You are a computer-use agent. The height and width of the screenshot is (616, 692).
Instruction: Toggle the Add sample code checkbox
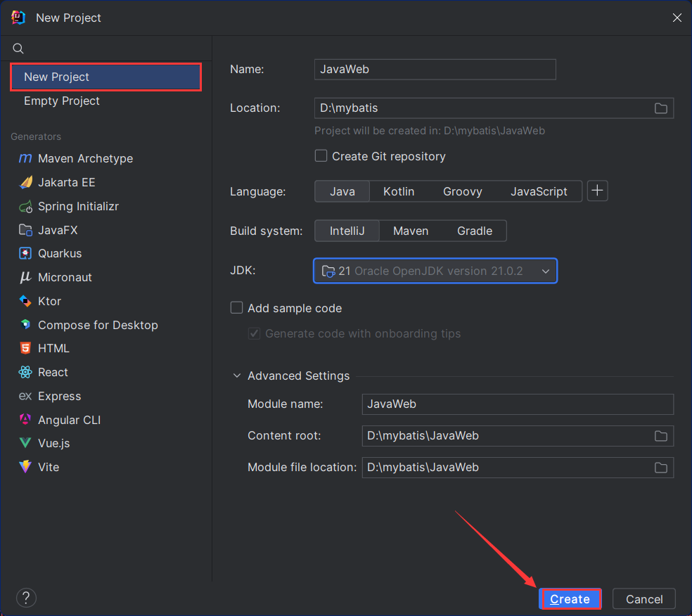[x=237, y=308]
